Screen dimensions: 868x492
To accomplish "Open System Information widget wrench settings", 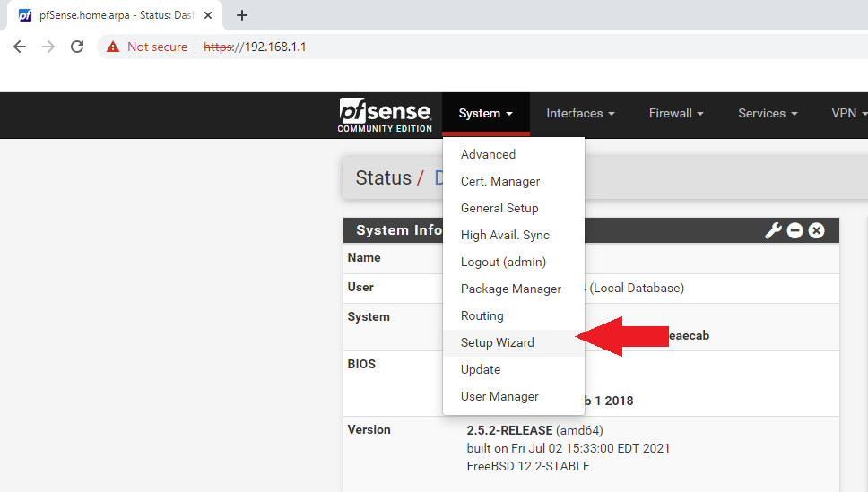I will tap(773, 230).
